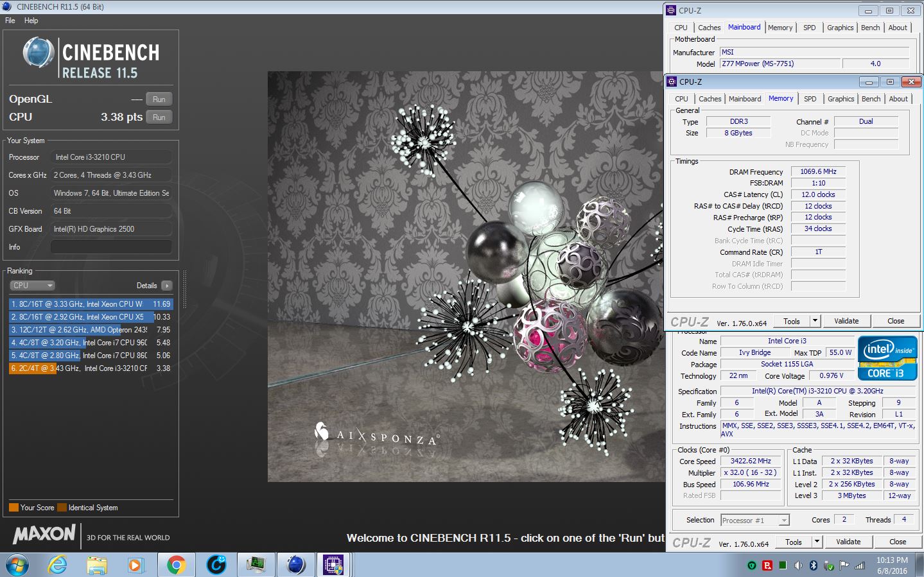
Task: Open Caches tab in top CPU-Z Mainboard window
Action: coord(710,28)
